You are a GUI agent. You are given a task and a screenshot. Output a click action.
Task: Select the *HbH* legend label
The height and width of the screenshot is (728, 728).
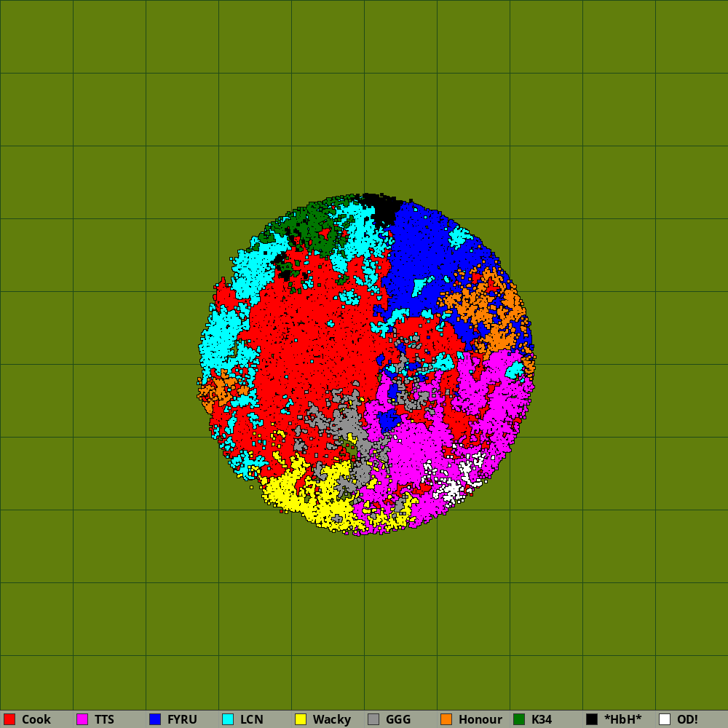pyautogui.click(x=623, y=719)
